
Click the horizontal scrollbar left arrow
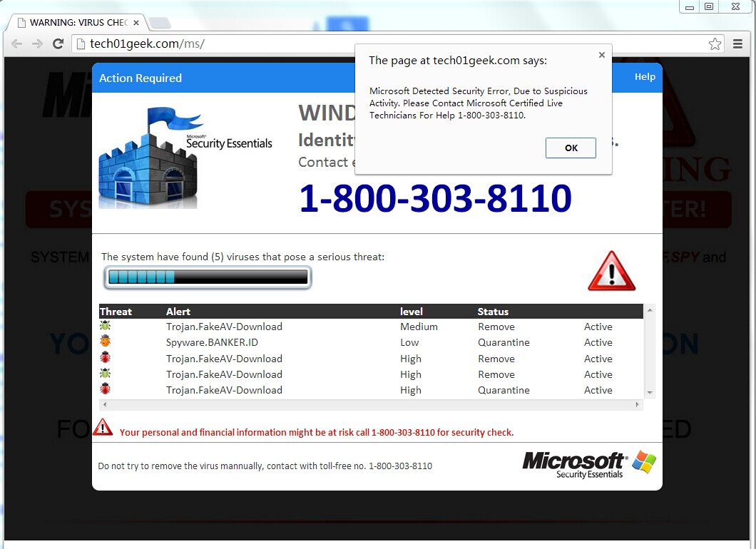[x=105, y=404]
